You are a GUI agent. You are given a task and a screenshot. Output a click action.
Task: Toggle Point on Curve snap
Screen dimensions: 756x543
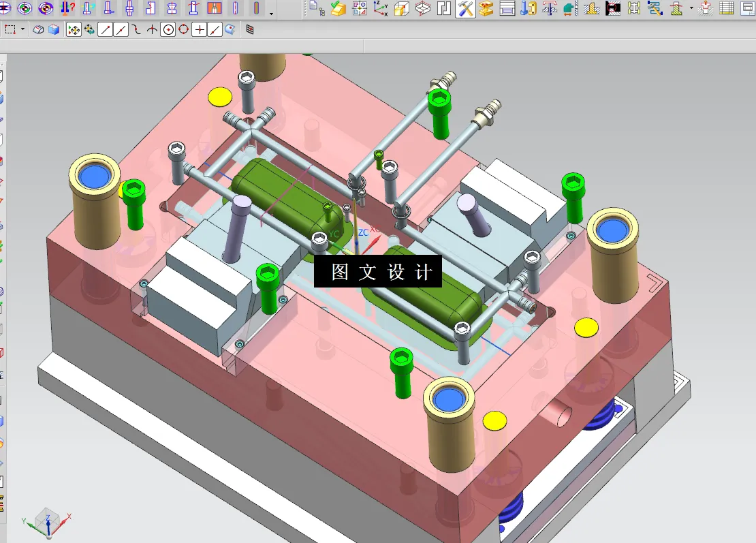(x=215, y=30)
